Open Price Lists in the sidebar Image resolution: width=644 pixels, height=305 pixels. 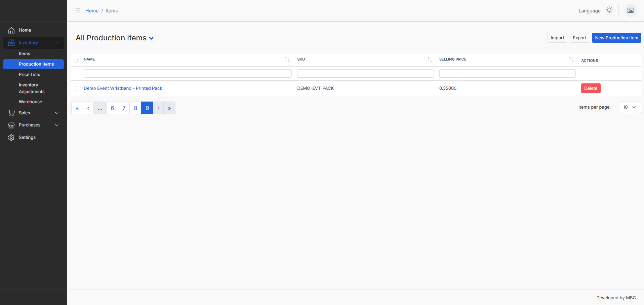(x=29, y=75)
